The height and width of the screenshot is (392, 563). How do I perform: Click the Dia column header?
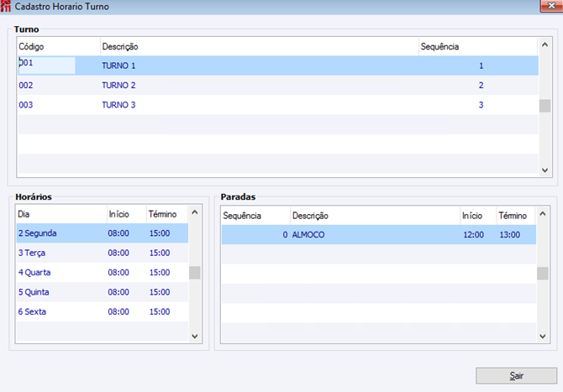pos(61,214)
